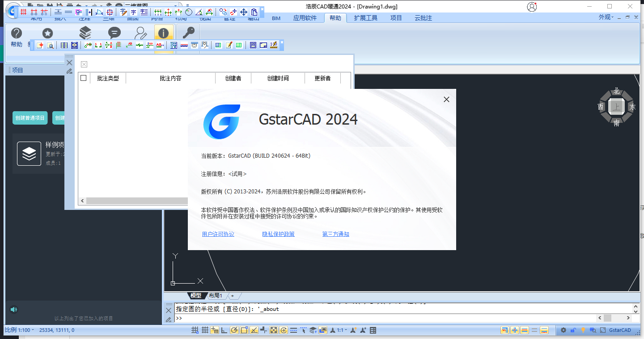The width and height of the screenshot is (644, 339).
Task: Click the star badge icon in ribbon
Action: pyautogui.click(x=47, y=33)
